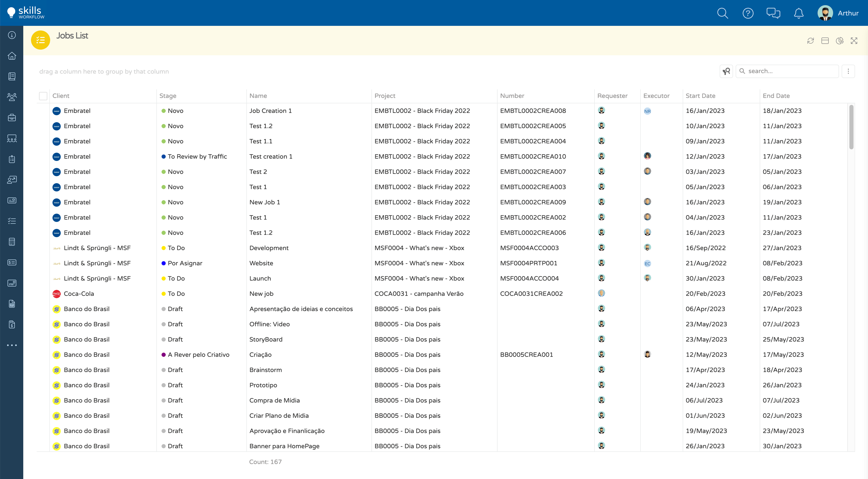
Task: Go to Home via sidebar house icon
Action: 12,56
